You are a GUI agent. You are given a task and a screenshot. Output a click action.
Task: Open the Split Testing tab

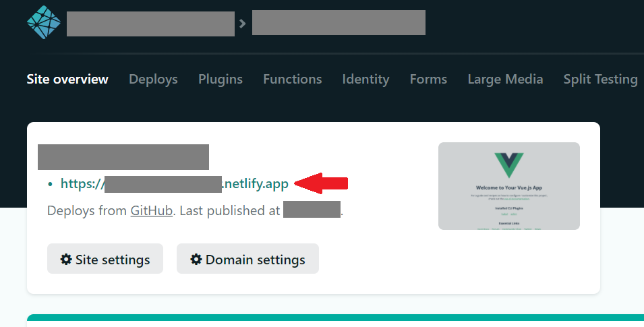[600, 79]
